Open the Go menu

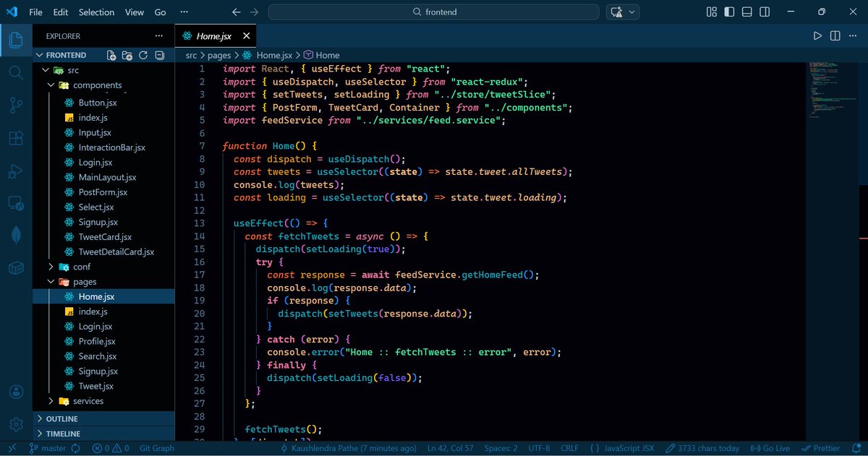pyautogui.click(x=160, y=12)
